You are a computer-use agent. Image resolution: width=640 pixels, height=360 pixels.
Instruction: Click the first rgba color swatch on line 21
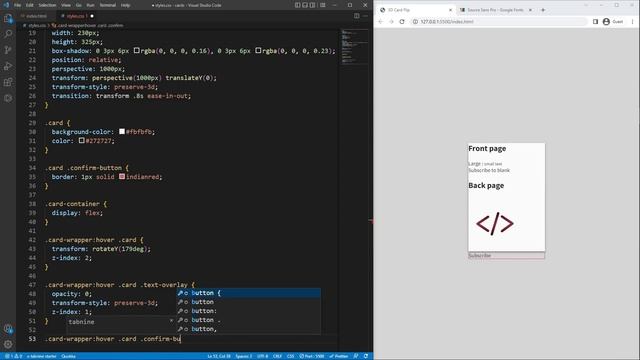[137, 51]
